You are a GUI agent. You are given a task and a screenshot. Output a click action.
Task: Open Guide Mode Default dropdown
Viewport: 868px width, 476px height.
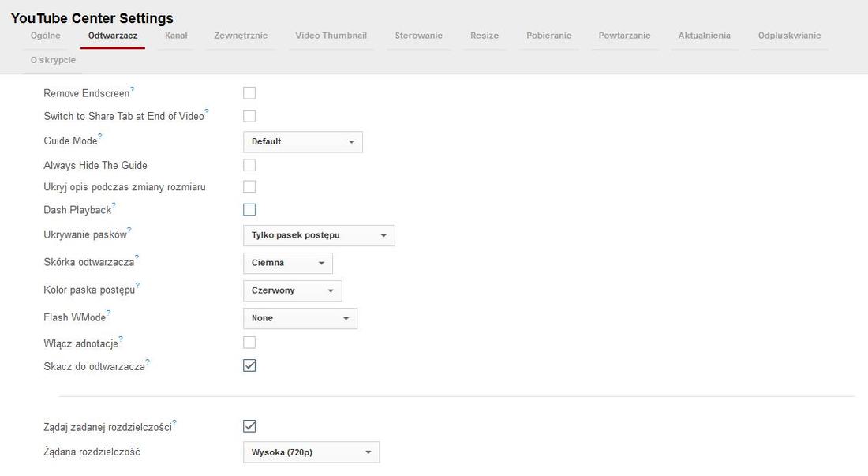303,141
